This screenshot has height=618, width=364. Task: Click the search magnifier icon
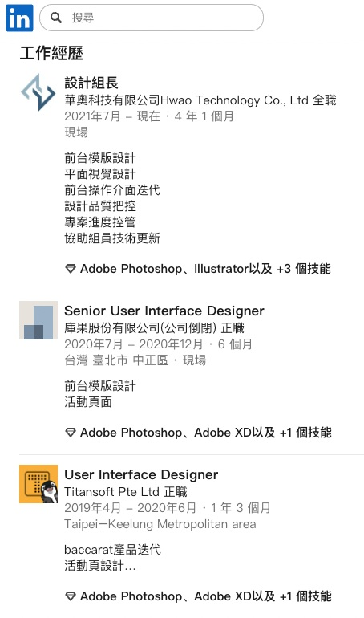coord(56,18)
